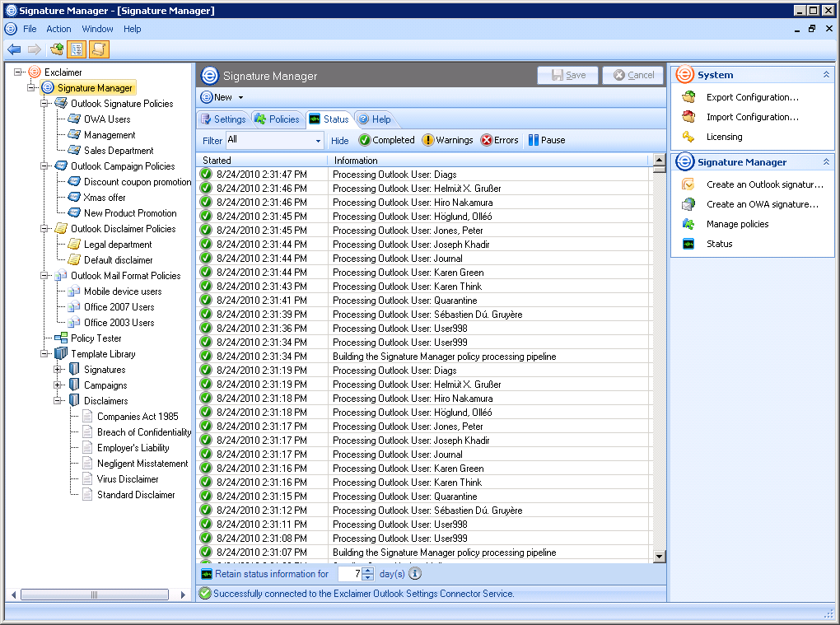Collapse the Disclaimers template node

pyautogui.click(x=58, y=400)
